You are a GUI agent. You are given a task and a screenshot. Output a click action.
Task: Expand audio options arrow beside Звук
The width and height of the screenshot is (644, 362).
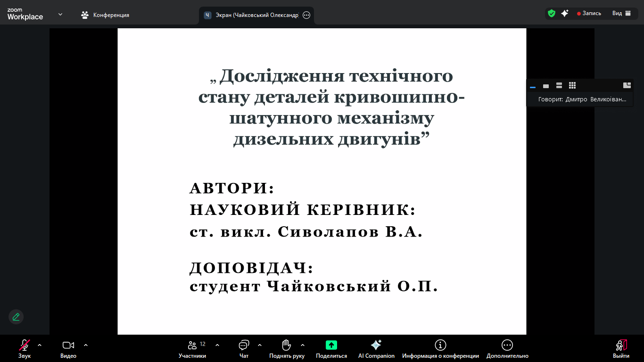(x=40, y=345)
